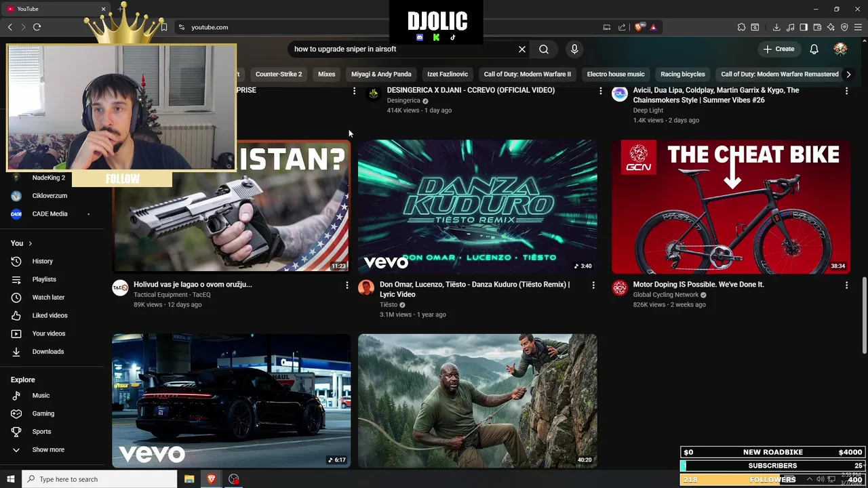Click the Tiësto channel avatar
Viewport: 868px width, 488px height.
pyautogui.click(x=366, y=288)
